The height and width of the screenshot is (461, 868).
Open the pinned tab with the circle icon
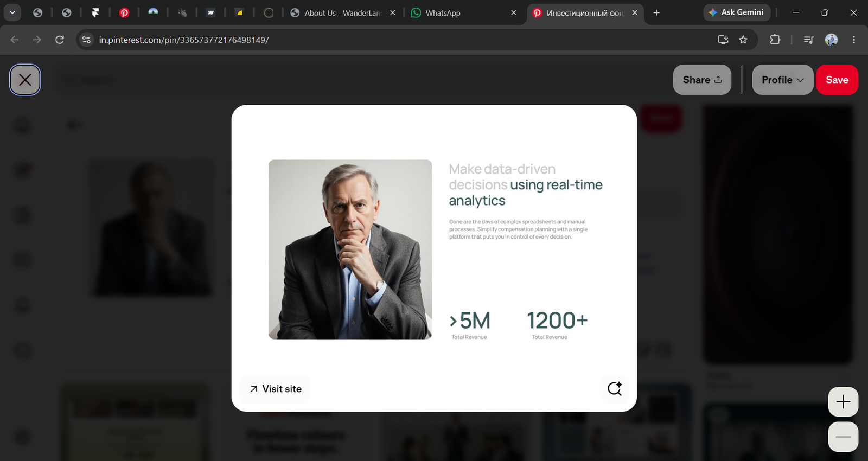pos(269,12)
